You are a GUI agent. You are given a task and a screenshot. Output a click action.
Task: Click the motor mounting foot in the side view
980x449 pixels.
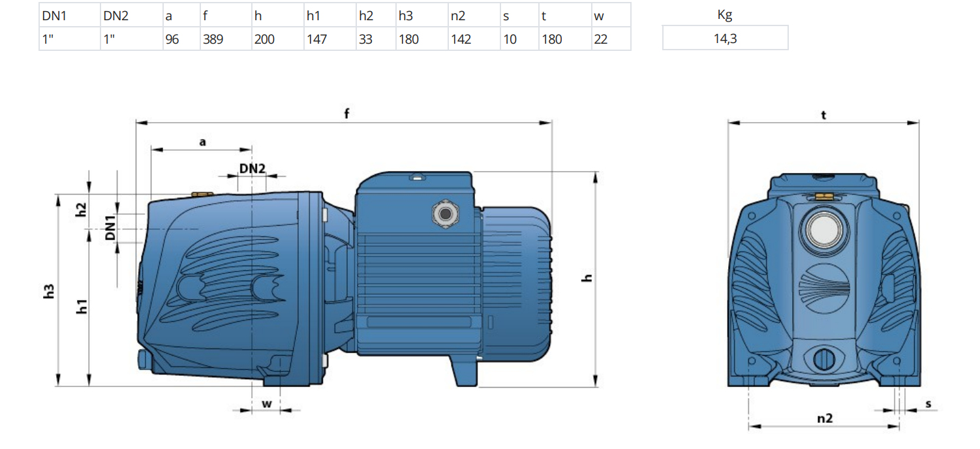[x=462, y=372]
